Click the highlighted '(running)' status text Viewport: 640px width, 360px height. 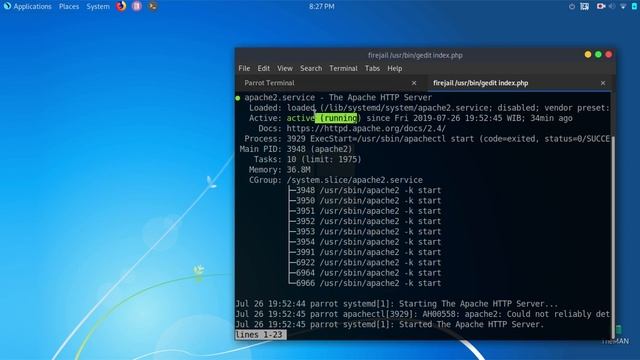pos(338,118)
